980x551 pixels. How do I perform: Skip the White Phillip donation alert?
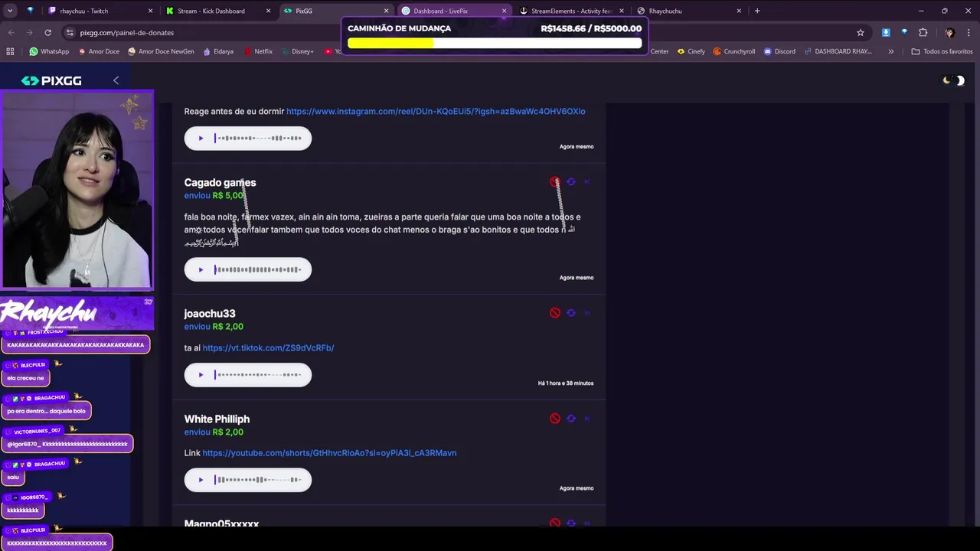[587, 419]
